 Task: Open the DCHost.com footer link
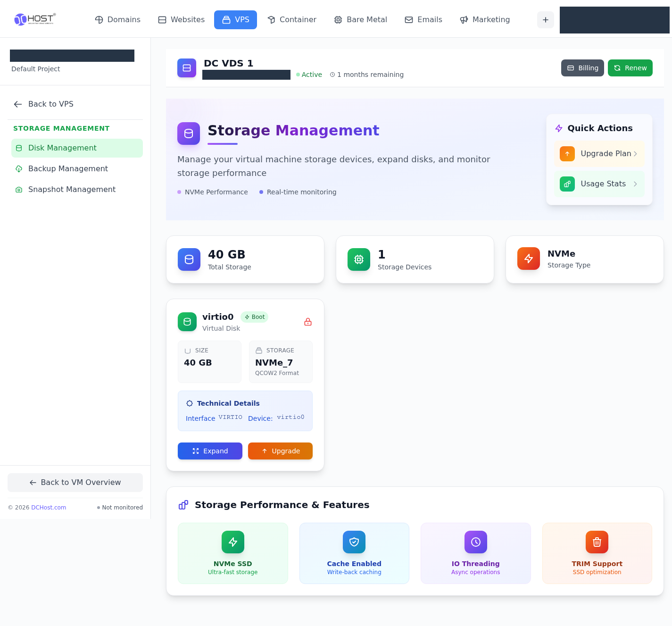click(49, 508)
